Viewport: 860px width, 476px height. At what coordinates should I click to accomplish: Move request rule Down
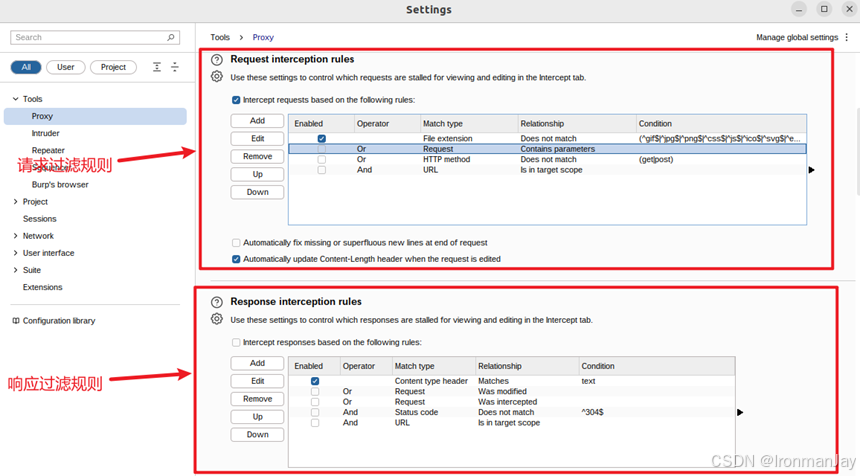click(x=257, y=192)
